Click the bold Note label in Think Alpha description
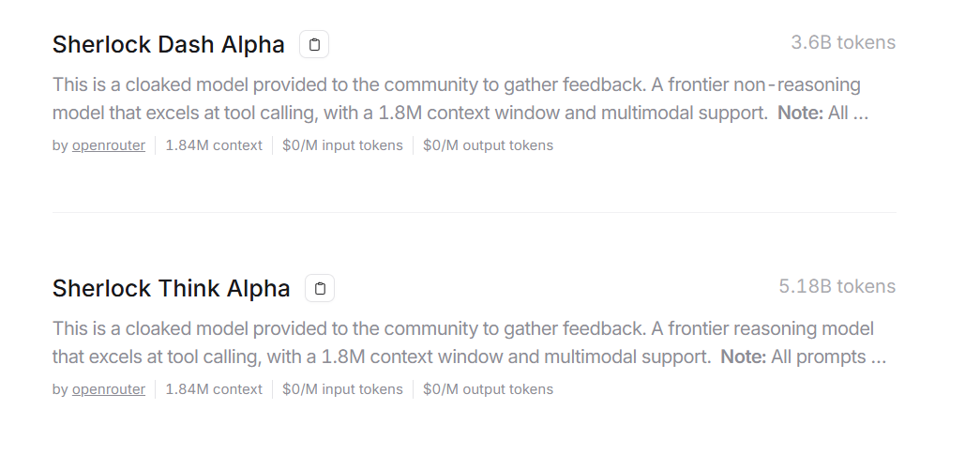The width and height of the screenshot is (980, 455). tap(743, 357)
